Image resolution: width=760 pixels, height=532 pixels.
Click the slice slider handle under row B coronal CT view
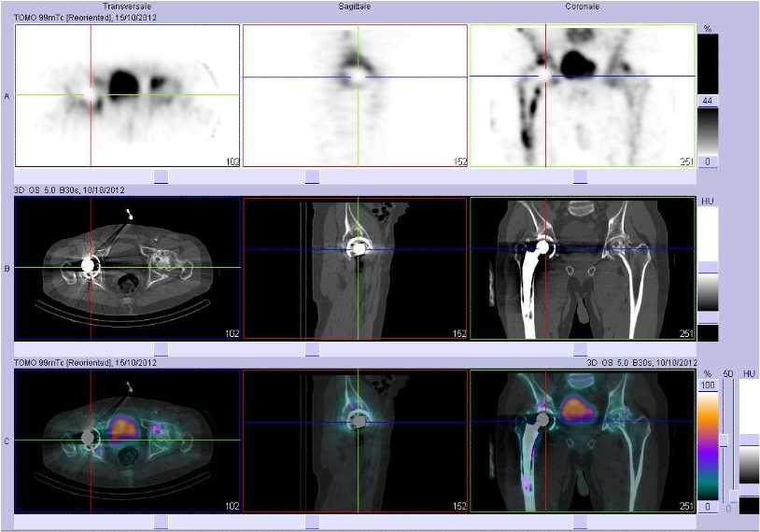point(580,349)
